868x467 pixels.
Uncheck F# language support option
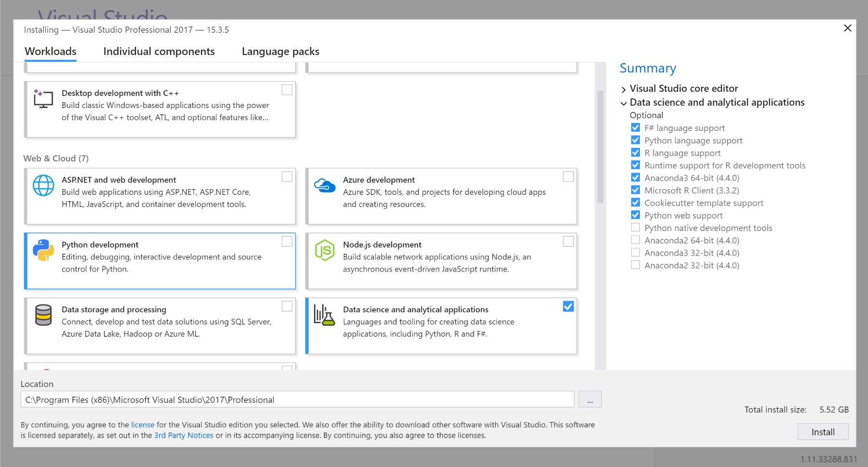[636, 127]
